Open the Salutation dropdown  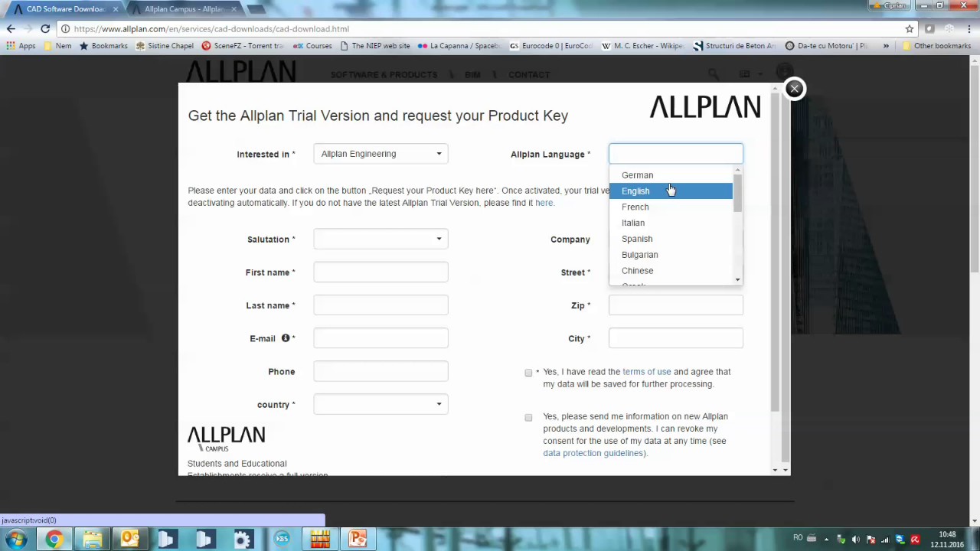(x=381, y=239)
